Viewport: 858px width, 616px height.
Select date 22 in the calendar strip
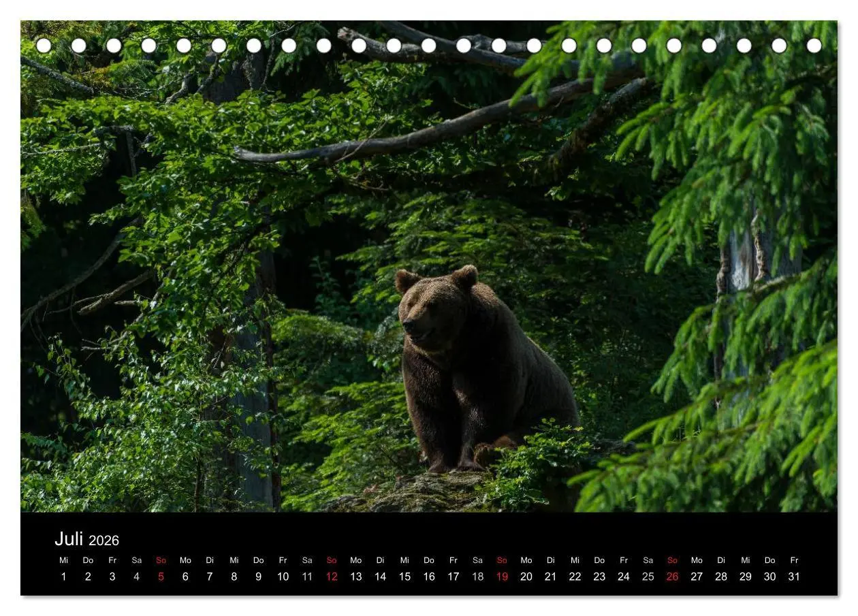[x=575, y=577]
